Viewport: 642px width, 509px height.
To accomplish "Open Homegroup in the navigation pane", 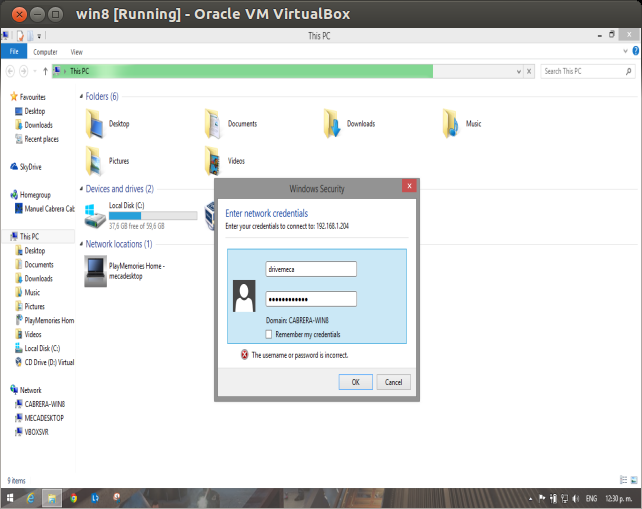I will [31, 195].
